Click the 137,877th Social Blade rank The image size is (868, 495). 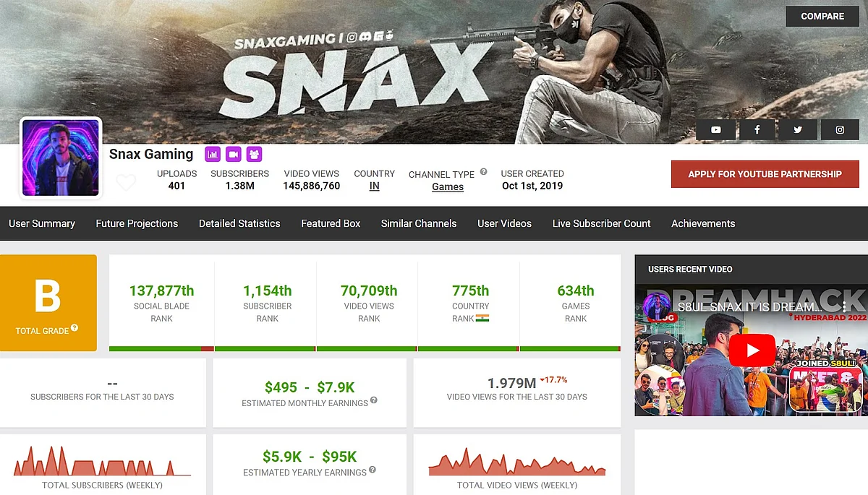(162, 290)
